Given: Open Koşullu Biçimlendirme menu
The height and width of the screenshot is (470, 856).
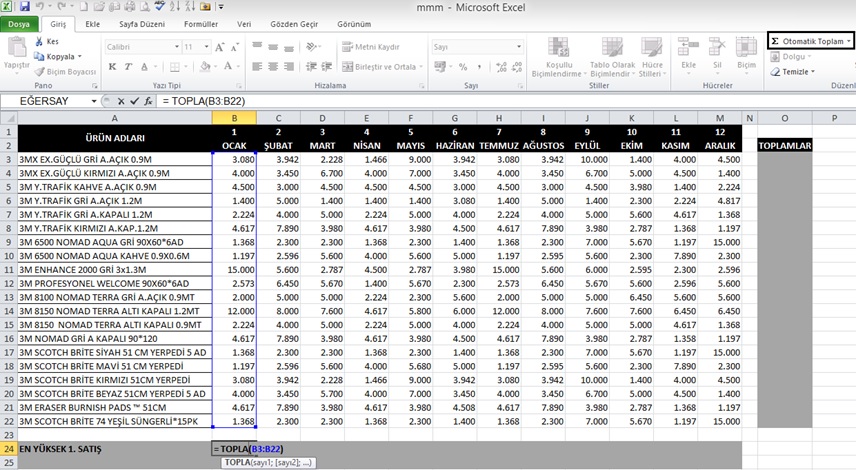Looking at the screenshot, I should [x=558, y=57].
